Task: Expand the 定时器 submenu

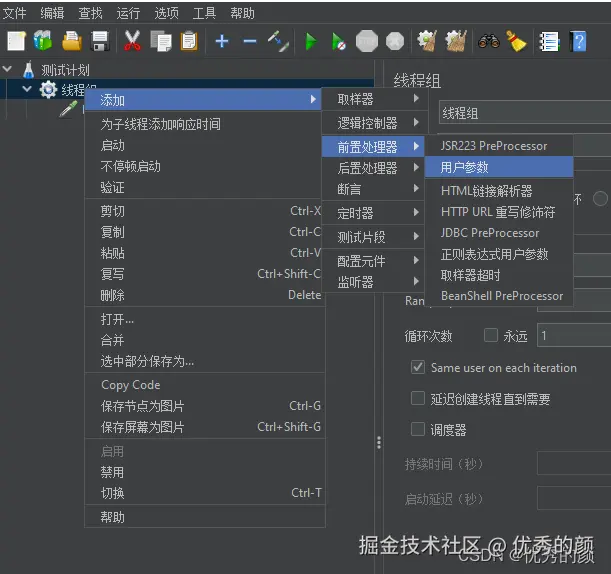Action: [x=373, y=213]
